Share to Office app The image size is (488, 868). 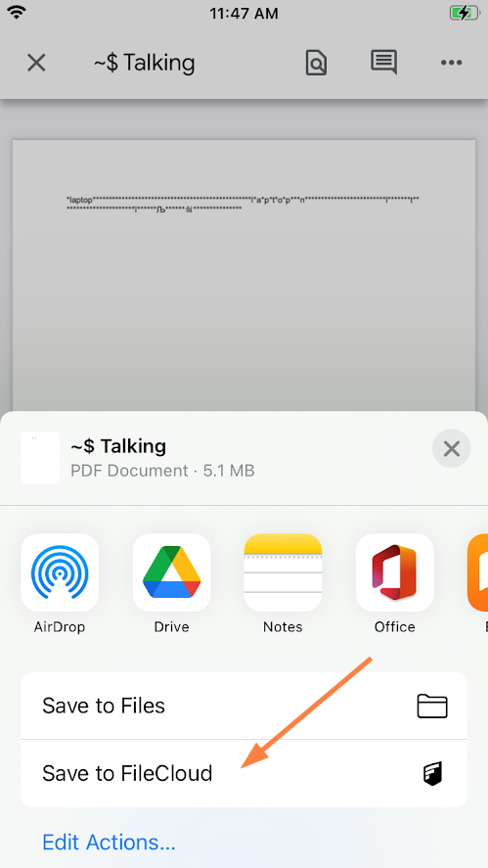[x=394, y=571]
